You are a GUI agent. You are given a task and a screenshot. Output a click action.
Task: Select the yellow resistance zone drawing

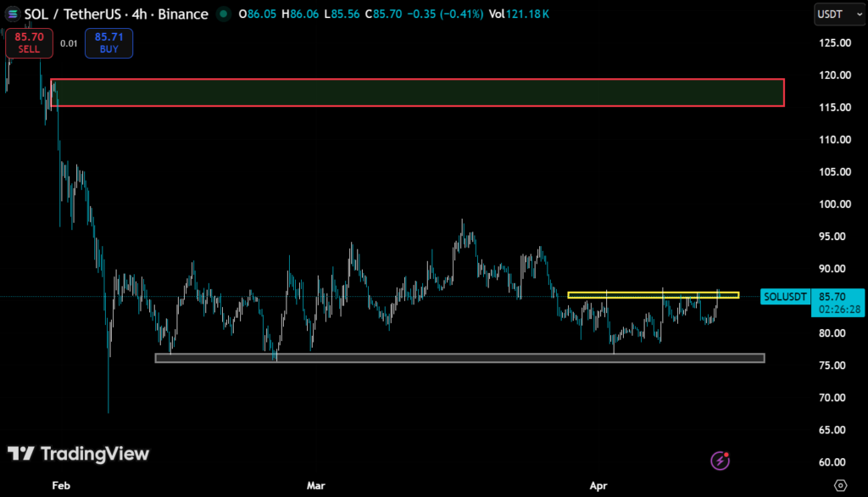pyautogui.click(x=653, y=295)
